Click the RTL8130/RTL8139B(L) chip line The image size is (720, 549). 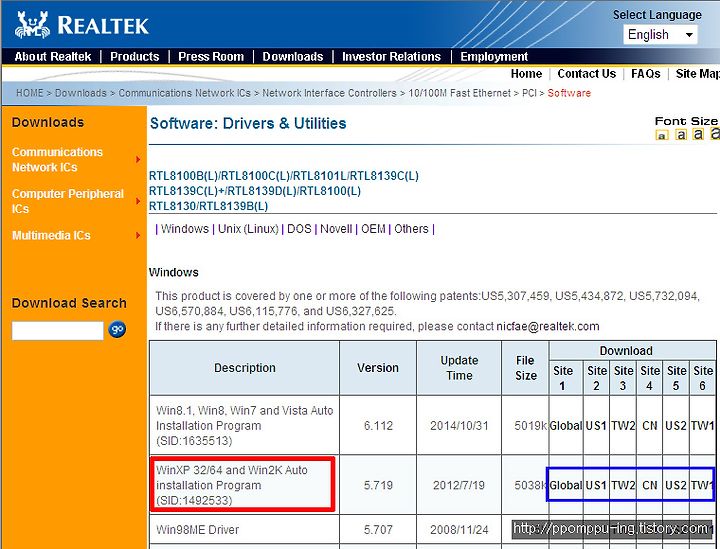coord(208,206)
